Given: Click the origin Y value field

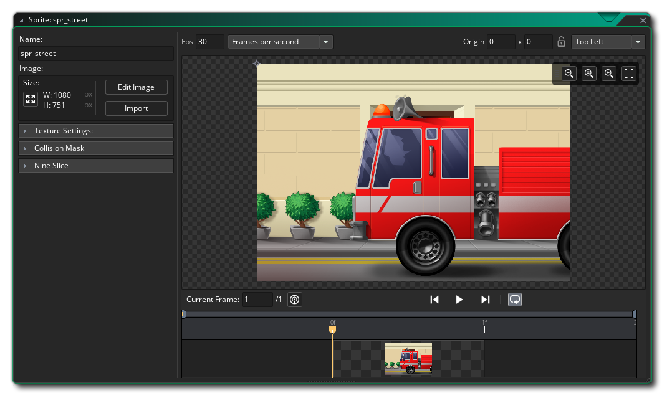Looking at the screenshot, I should pyautogui.click(x=538, y=42).
